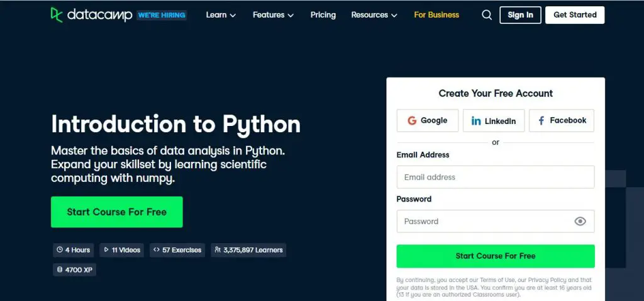Toggle password visibility eye icon
The width and height of the screenshot is (644, 301).
click(580, 221)
